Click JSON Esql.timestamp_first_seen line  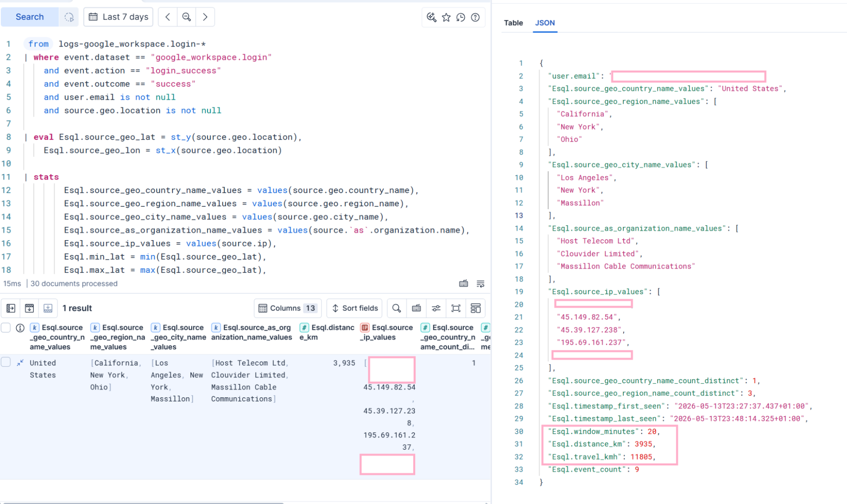(680, 406)
